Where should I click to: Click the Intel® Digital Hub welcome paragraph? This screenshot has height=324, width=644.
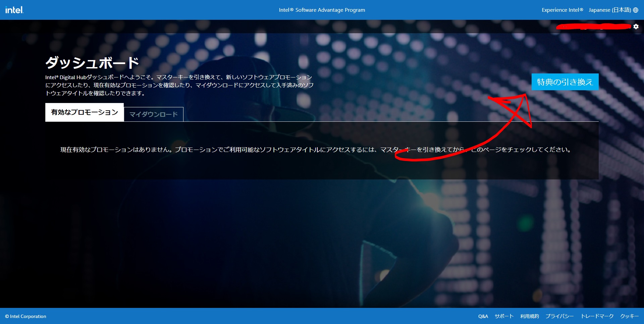pyautogui.click(x=179, y=85)
